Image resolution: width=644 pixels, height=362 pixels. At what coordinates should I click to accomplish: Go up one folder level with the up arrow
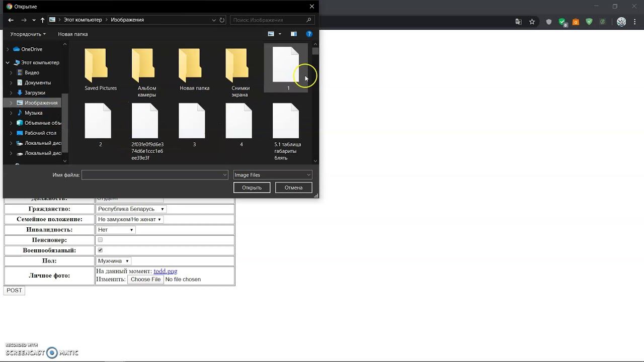tap(42, 20)
